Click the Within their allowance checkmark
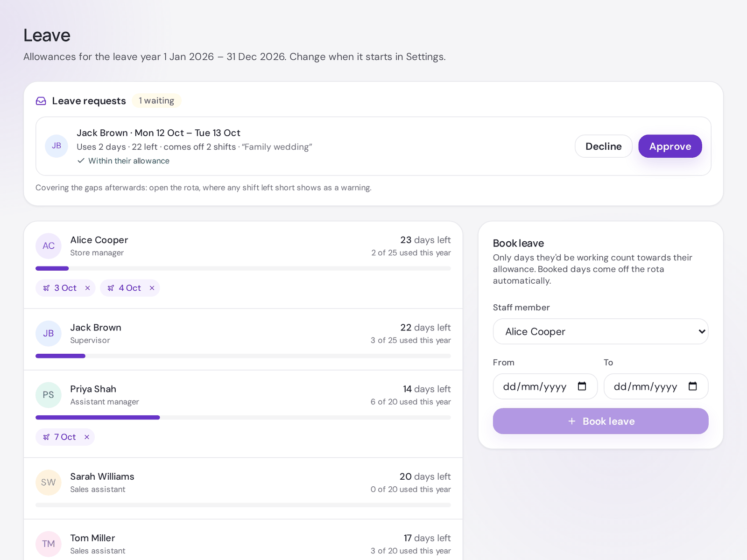The width and height of the screenshot is (747, 560). click(81, 161)
